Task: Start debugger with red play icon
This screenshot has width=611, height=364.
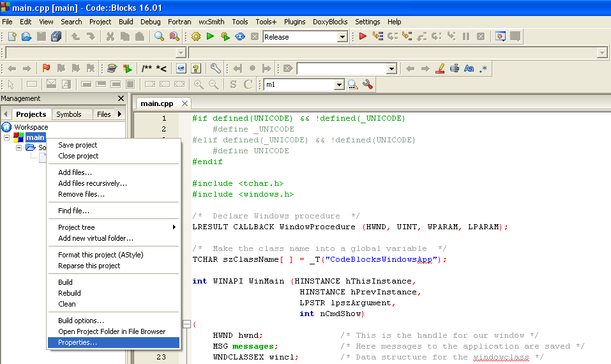Action: (363, 36)
